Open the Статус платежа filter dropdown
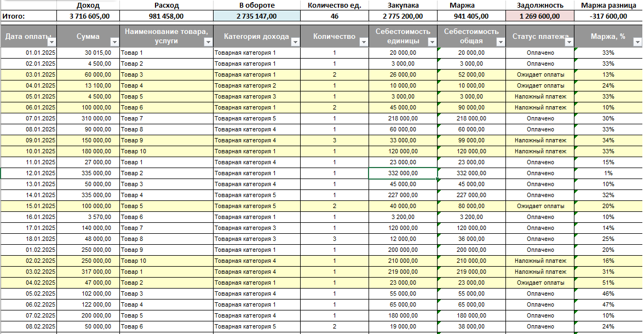Viewport: 644px width, 334px height. 569,42
